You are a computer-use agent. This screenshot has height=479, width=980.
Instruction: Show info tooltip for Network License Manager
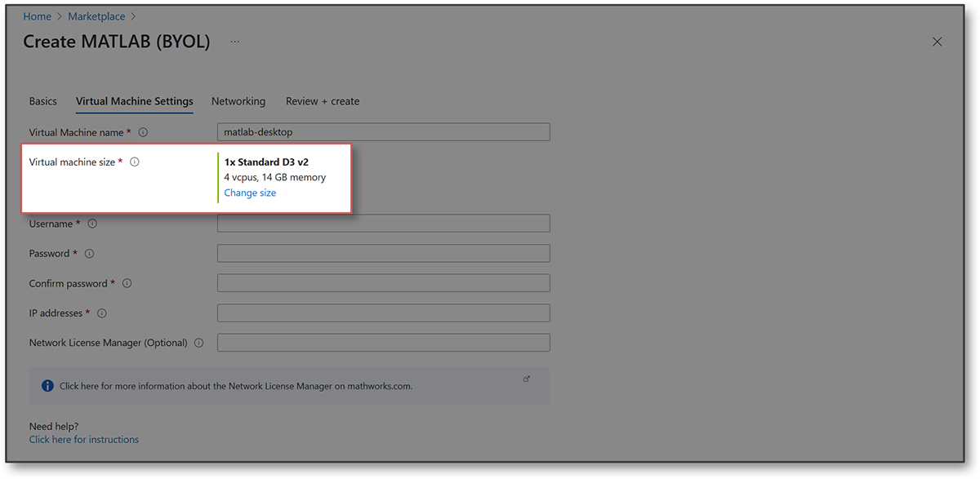click(x=198, y=343)
